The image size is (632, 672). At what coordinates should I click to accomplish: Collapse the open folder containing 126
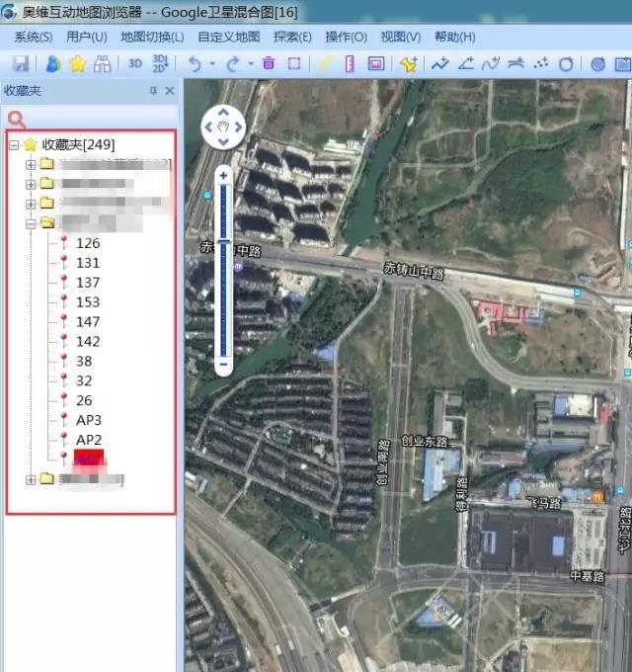tap(31, 223)
